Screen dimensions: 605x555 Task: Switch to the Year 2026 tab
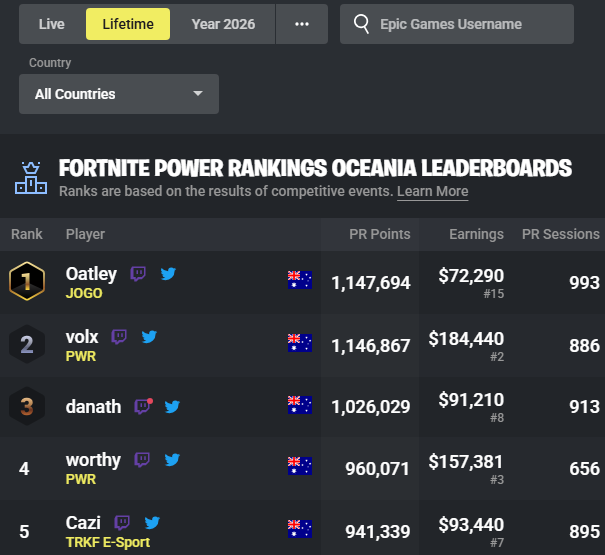pos(223,24)
